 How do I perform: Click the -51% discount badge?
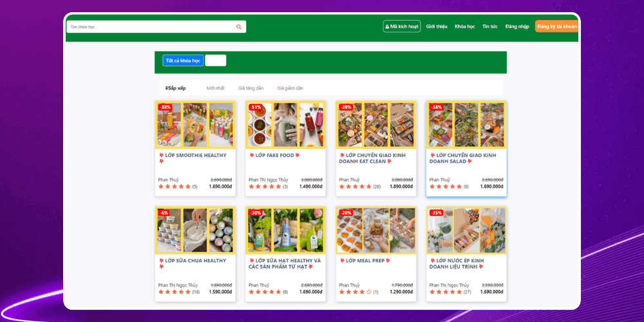pyautogui.click(x=256, y=107)
